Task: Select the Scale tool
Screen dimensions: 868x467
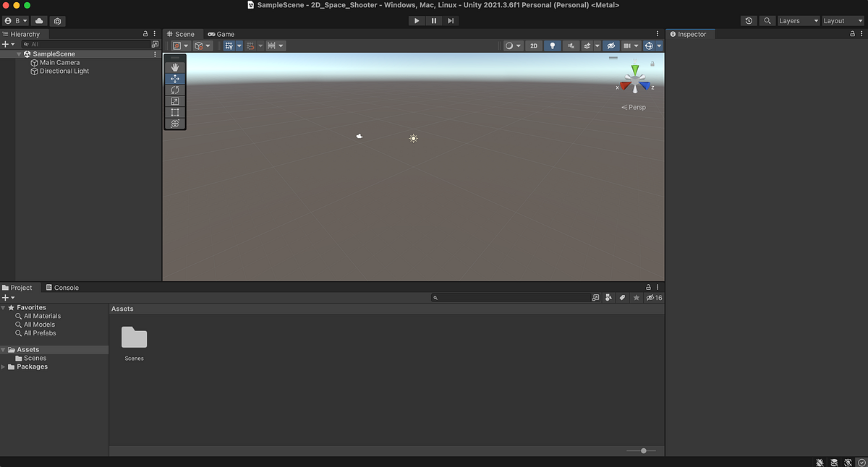Action: pos(174,100)
